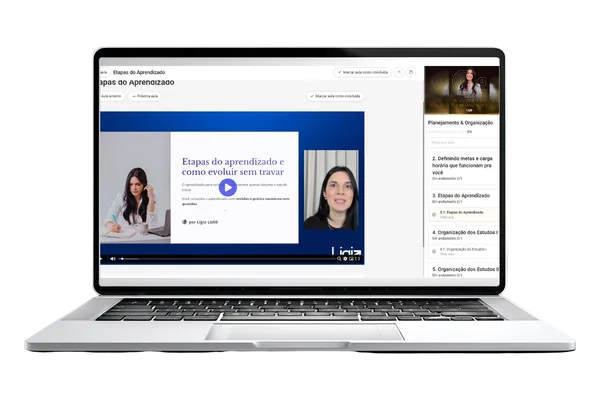Go to 'Próxima aula'

click(x=145, y=96)
